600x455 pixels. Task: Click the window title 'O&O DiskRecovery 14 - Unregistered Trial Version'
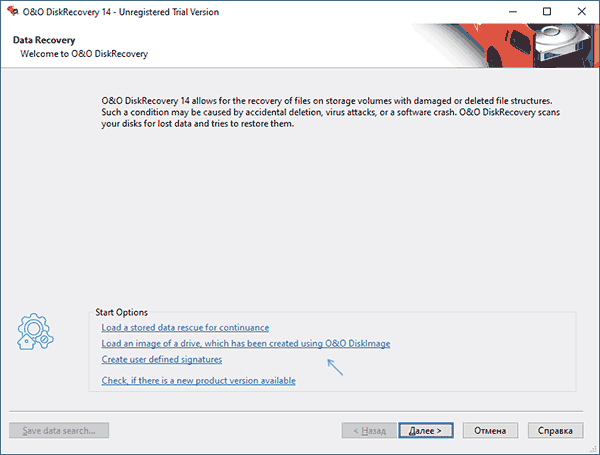[x=121, y=12]
